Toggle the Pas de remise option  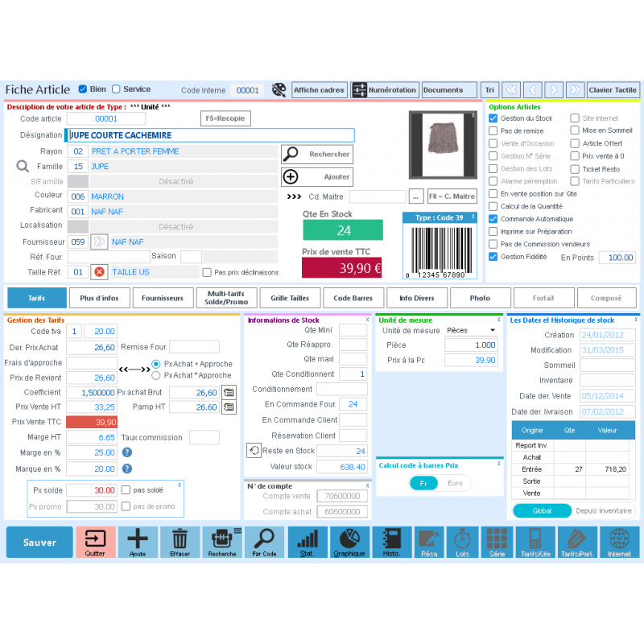click(493, 131)
